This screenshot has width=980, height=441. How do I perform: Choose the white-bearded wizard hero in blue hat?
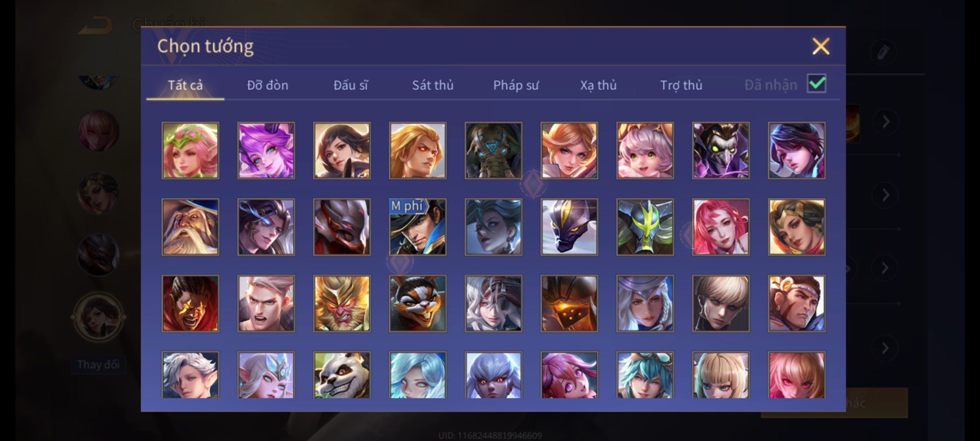(x=190, y=227)
